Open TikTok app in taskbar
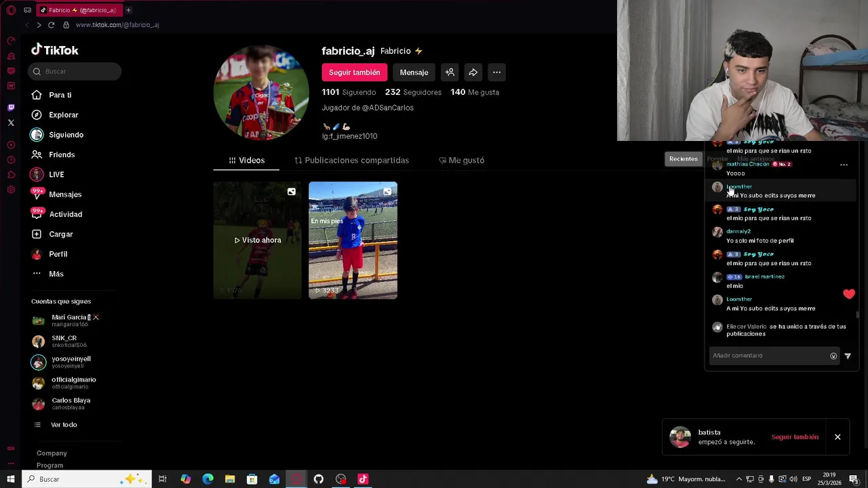The image size is (868, 488). (363, 479)
